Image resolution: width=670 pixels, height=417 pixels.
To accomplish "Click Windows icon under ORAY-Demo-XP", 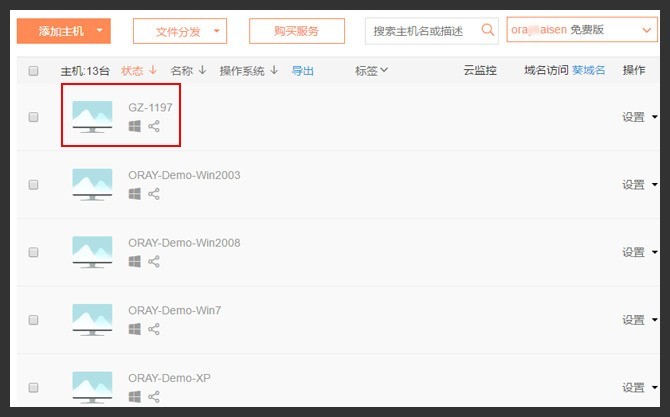I will click(x=135, y=396).
